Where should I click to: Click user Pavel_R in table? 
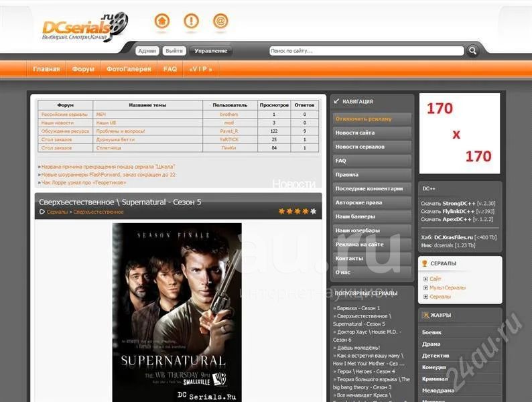point(229,131)
